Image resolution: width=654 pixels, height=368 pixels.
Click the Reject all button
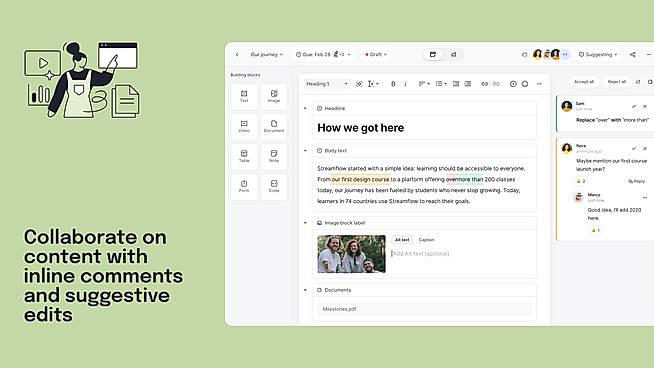tap(616, 82)
